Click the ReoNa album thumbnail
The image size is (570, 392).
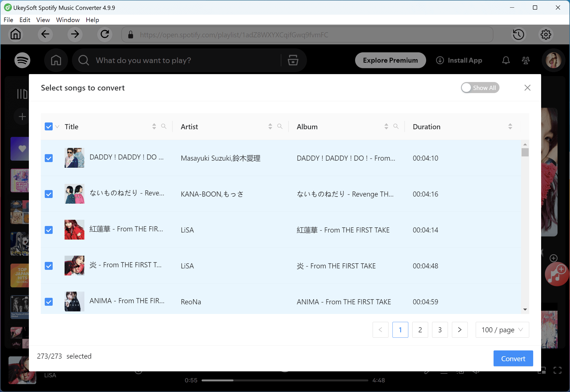click(74, 301)
